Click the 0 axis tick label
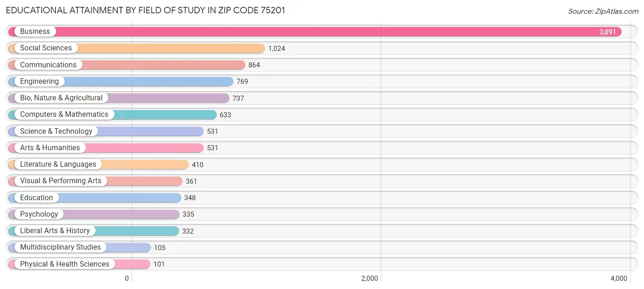Viewport: 644px width, 289px height. [x=127, y=278]
